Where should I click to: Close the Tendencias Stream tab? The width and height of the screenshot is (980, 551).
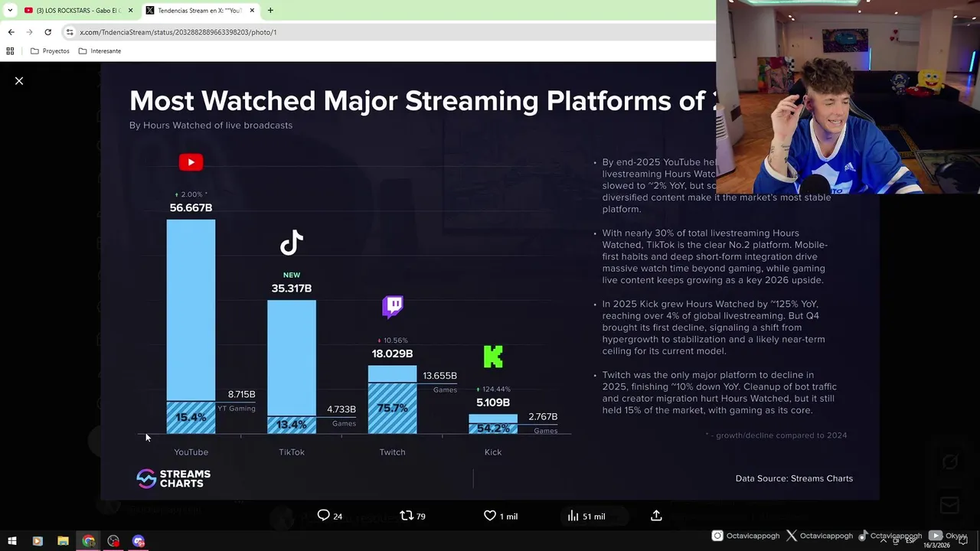252,11
